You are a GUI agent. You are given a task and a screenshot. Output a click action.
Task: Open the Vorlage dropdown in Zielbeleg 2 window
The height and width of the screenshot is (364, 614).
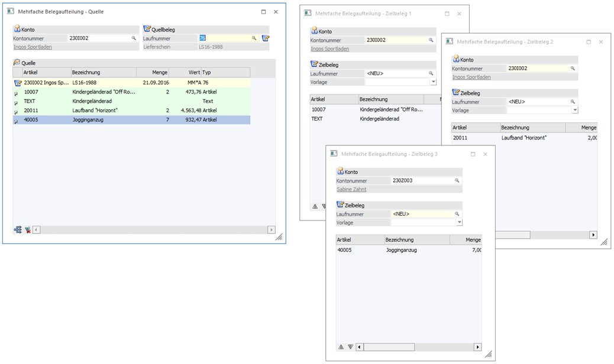coord(575,110)
